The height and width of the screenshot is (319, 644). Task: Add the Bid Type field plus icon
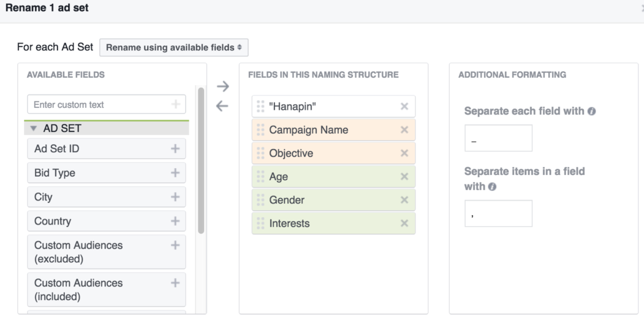point(175,172)
